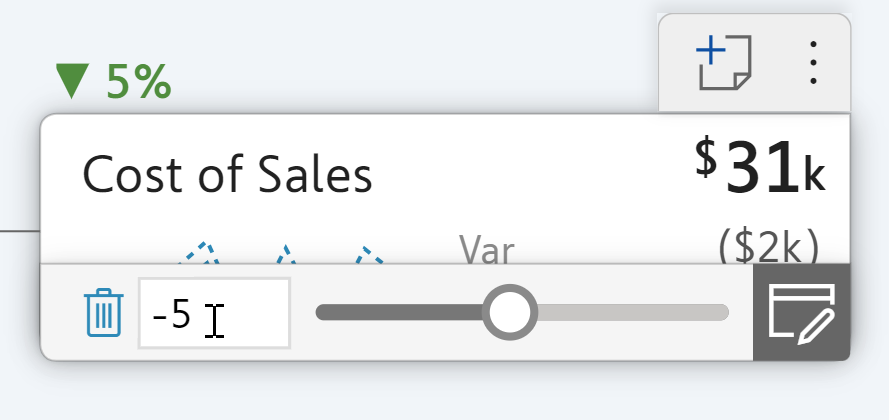Click the dark filled slider track section
This screenshot has height=420, width=889.
pos(400,313)
